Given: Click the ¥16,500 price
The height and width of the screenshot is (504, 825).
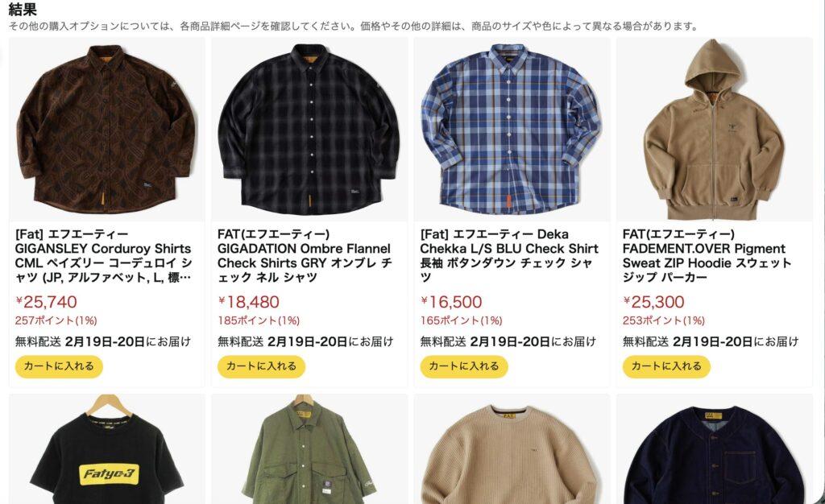Looking at the screenshot, I should click(x=451, y=302).
